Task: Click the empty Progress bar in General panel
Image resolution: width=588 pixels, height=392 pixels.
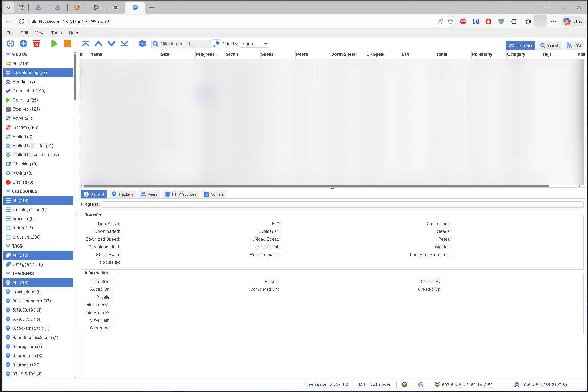Action: coord(343,204)
